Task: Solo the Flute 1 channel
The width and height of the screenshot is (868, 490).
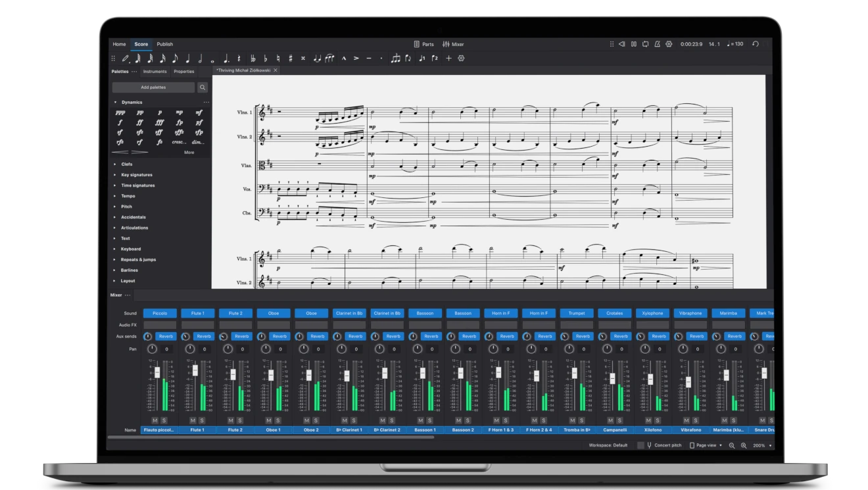Action: coord(202,420)
